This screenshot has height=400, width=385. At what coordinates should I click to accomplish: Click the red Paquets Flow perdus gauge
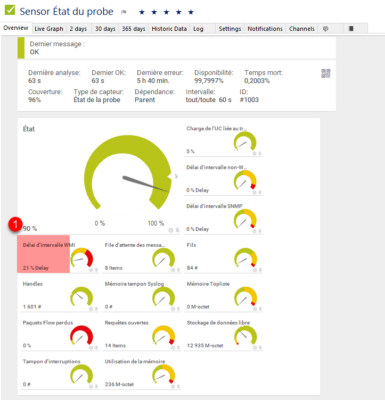click(x=81, y=335)
